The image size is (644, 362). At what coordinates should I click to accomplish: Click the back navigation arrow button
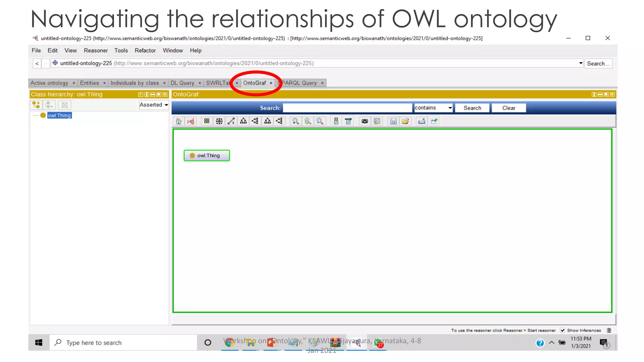tap(37, 63)
